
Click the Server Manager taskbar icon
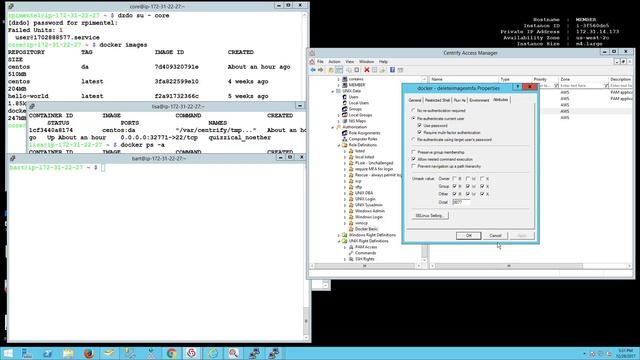(x=27, y=353)
